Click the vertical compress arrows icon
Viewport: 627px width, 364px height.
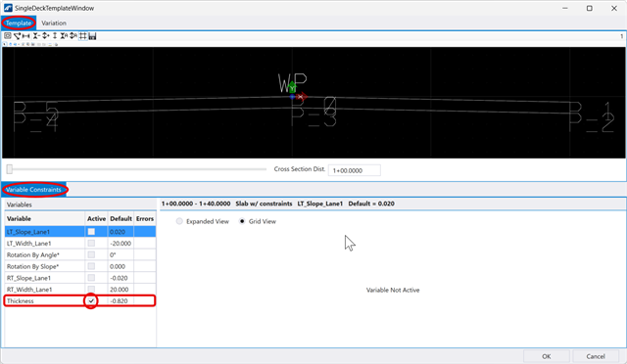coord(36,36)
